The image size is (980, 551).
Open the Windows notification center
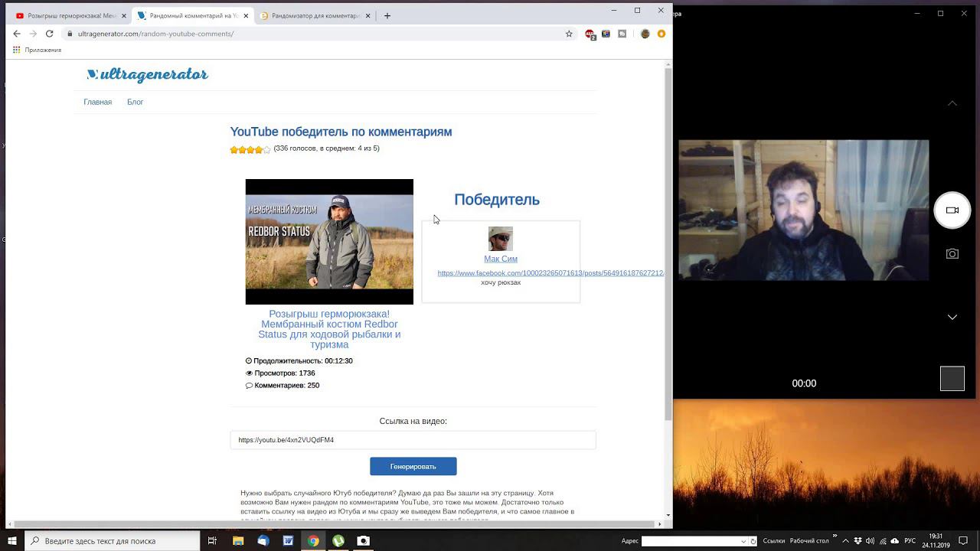pos(963,541)
